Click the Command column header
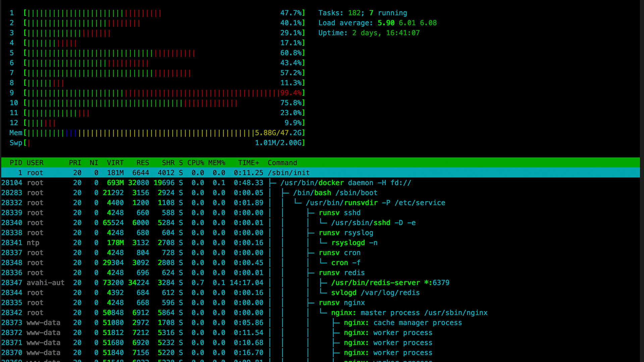Viewport: 644px width, 362px height. [282, 163]
